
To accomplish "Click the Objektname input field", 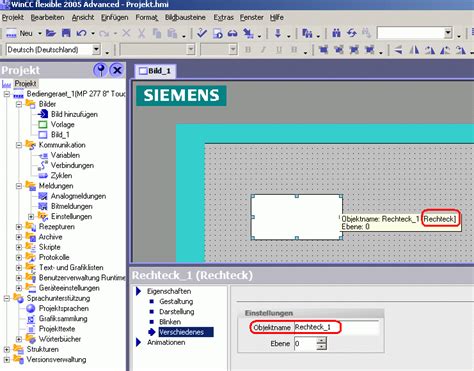I will coord(337,327).
